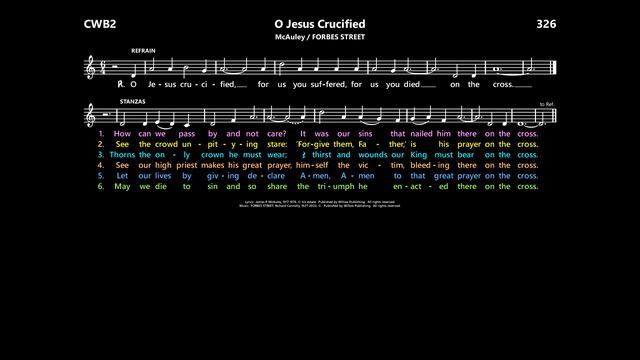Click the word "cross" ending the refrain line

pos(502,84)
